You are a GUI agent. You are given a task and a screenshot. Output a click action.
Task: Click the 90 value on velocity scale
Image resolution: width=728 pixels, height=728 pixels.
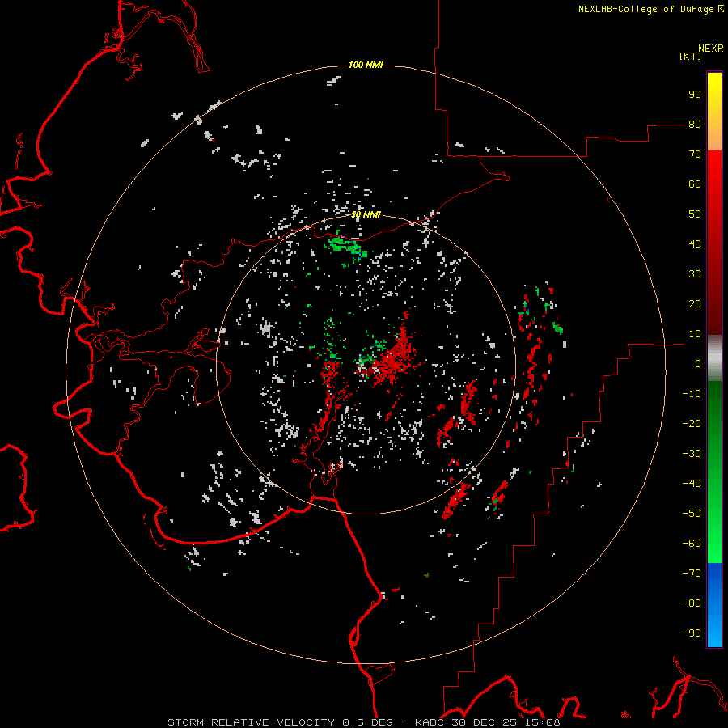(695, 95)
